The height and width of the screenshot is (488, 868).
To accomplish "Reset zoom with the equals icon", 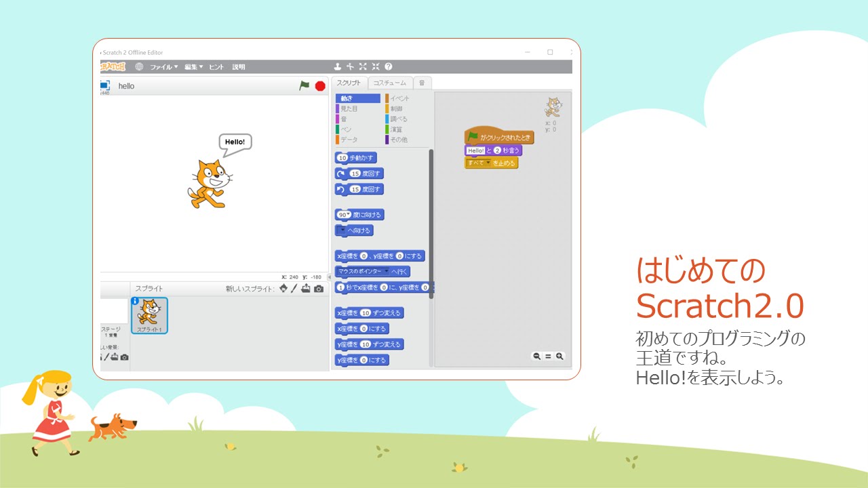I will pyautogui.click(x=548, y=356).
